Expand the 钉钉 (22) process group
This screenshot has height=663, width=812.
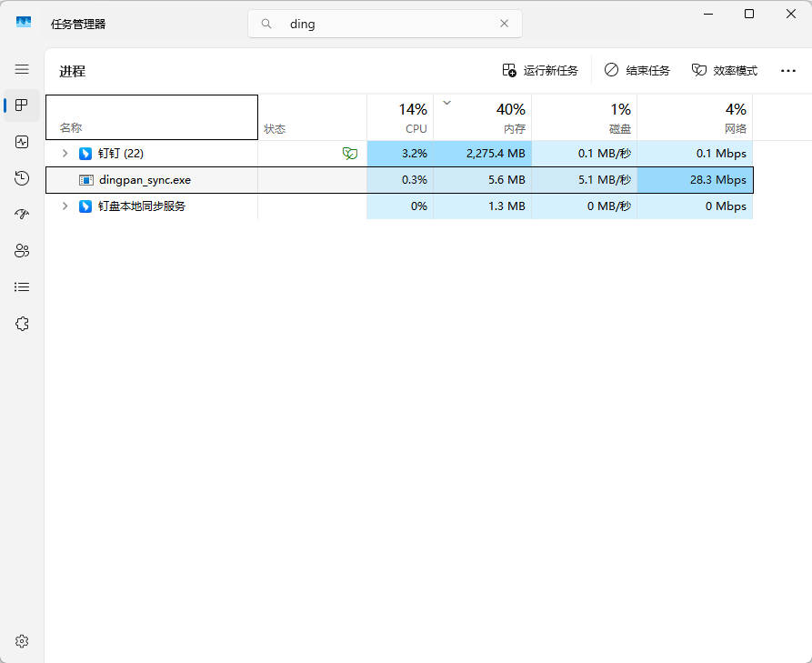(x=65, y=154)
